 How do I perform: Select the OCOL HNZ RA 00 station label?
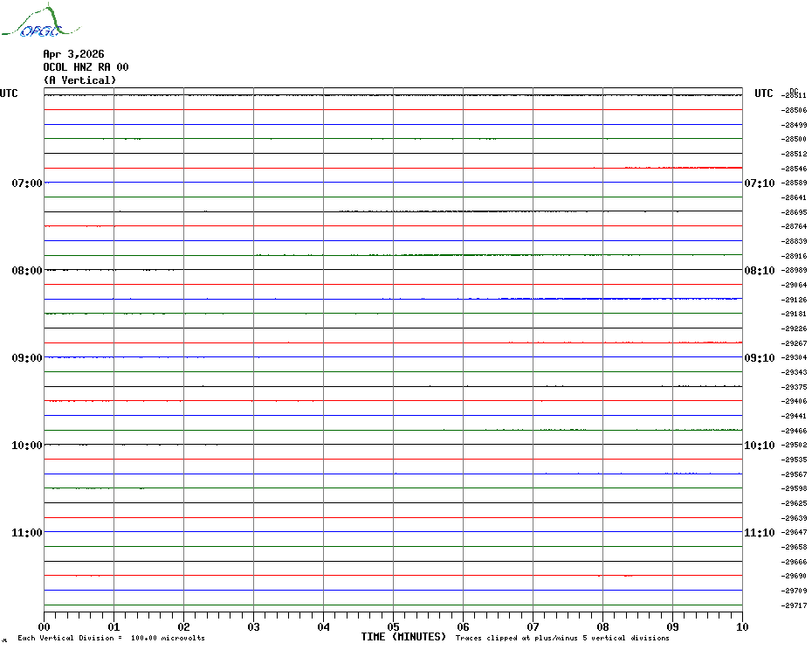click(86, 67)
